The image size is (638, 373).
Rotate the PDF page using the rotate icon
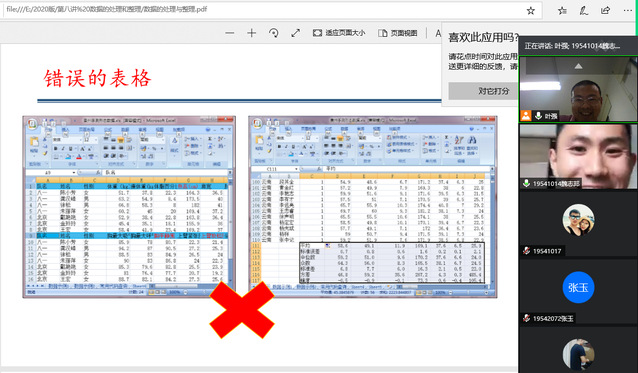click(273, 33)
